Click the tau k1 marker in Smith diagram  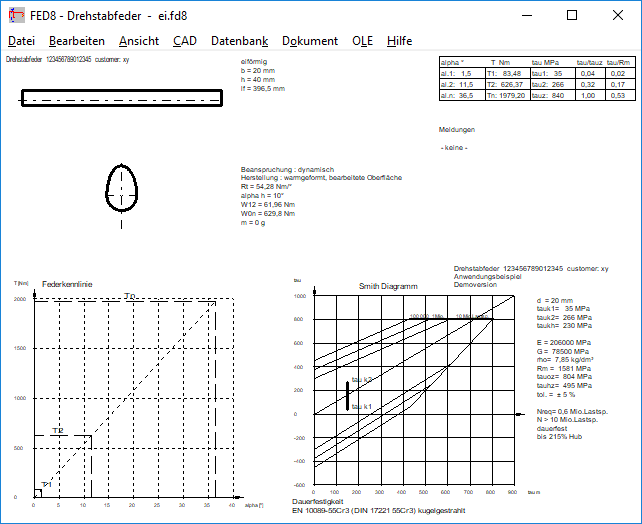tap(362, 406)
